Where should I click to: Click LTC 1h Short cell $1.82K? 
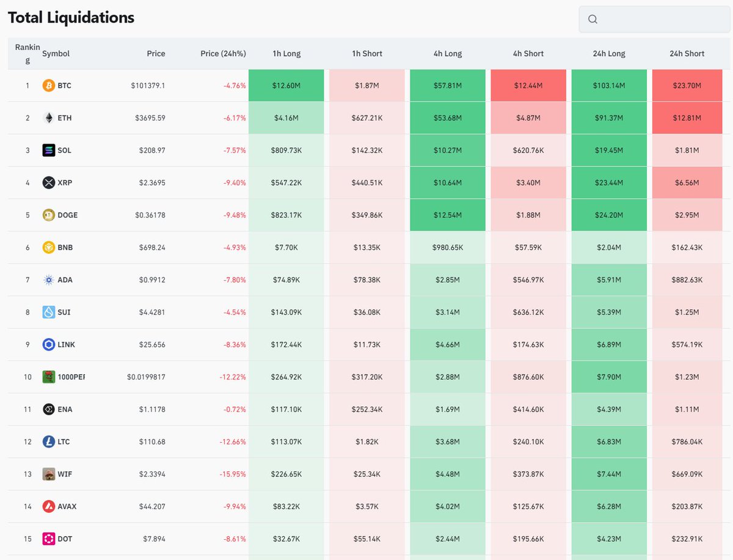click(x=367, y=442)
